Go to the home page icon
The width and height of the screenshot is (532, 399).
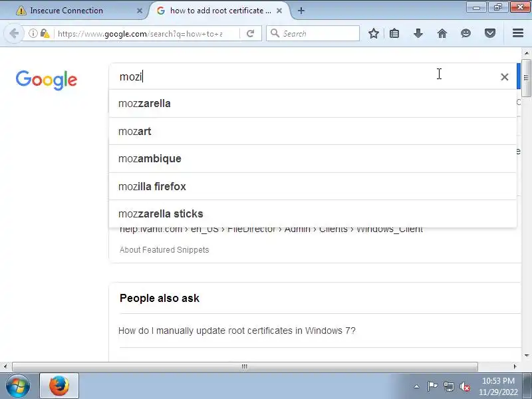click(x=442, y=33)
